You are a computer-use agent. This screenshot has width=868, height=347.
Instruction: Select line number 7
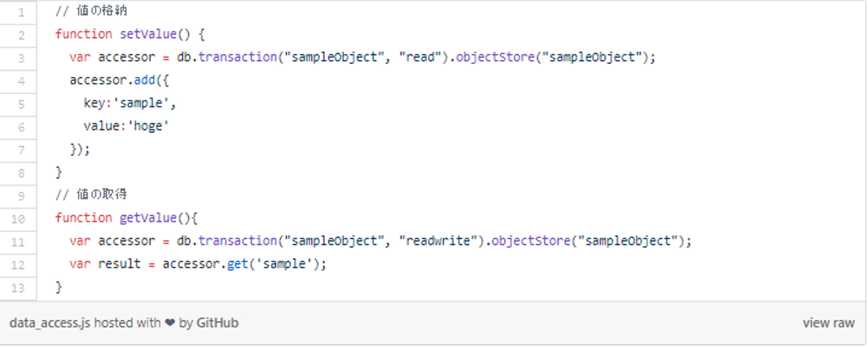[x=22, y=150]
